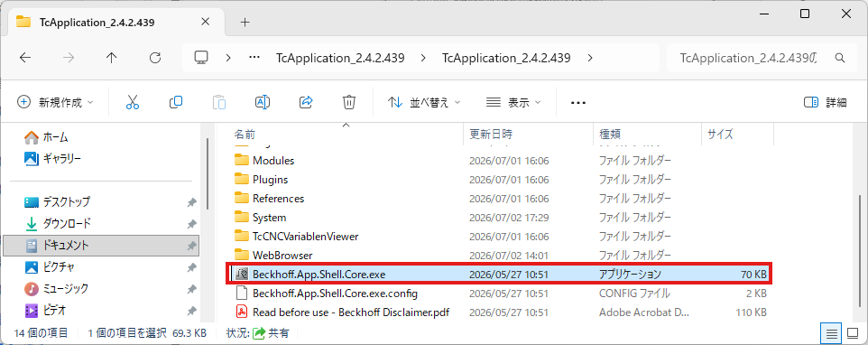Screen dimensions: 868x345
Task: Click the Delete trash can icon
Action: (x=349, y=102)
